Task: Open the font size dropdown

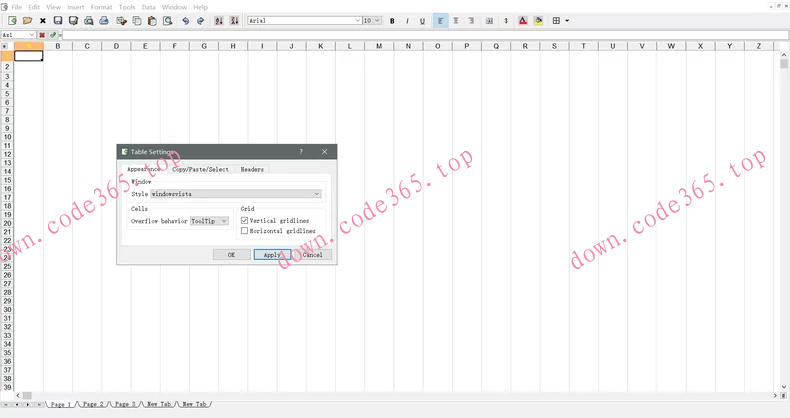Action: [x=377, y=21]
